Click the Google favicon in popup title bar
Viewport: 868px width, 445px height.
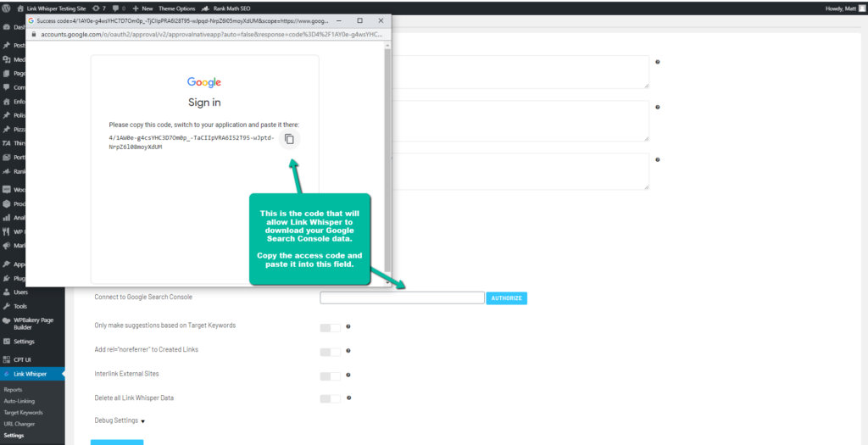pyautogui.click(x=31, y=21)
